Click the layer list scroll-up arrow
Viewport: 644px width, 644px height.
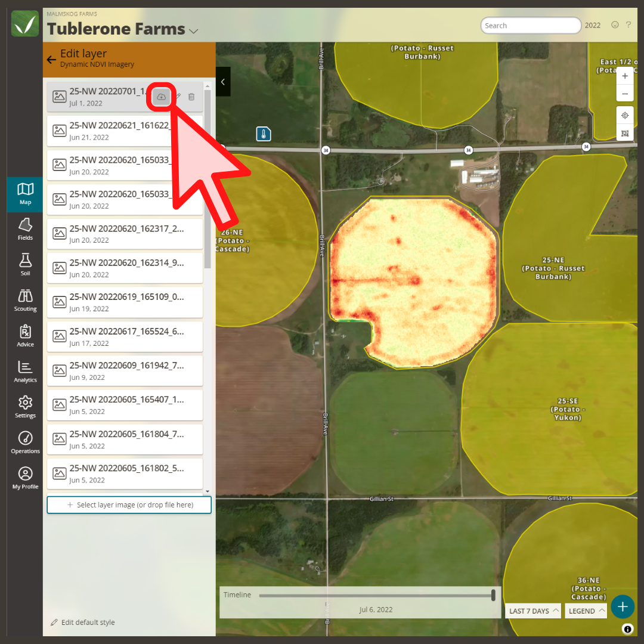pos(208,86)
